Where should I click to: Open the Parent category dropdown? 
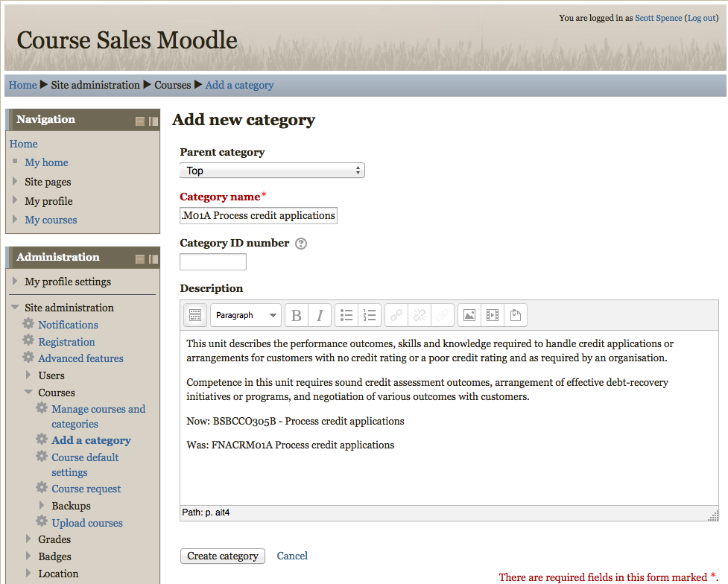tap(272, 171)
